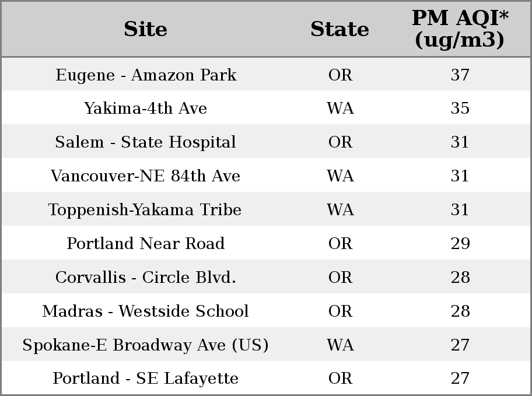Click AQI value 35 for Yakima
The width and height of the screenshot is (532, 396).
[x=460, y=108]
